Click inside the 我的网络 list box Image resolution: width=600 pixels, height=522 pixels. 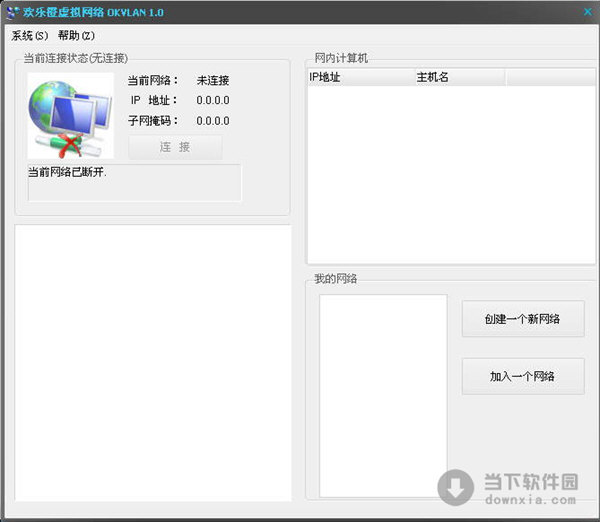pos(383,395)
